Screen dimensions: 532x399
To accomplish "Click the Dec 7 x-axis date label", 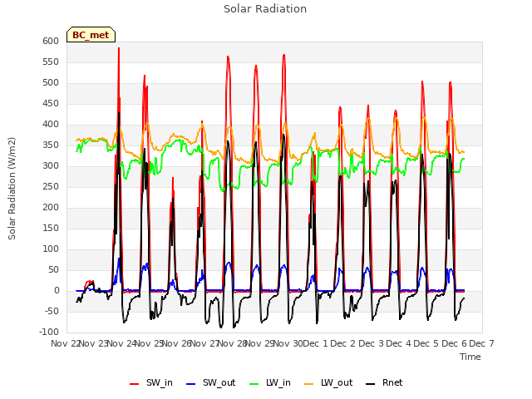I will coord(481,343).
